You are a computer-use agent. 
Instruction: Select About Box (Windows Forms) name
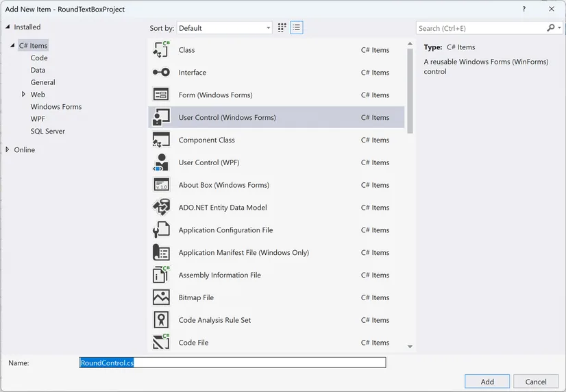tap(224, 185)
